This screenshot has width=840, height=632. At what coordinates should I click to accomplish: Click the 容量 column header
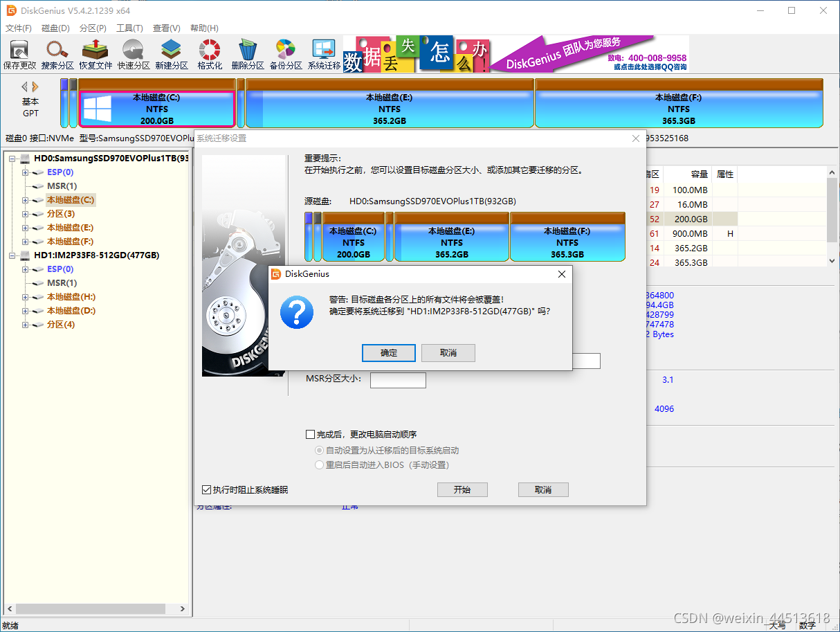(x=700, y=174)
